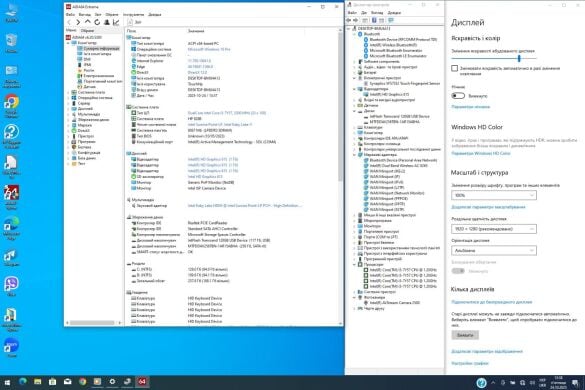Viewport: 585px width, 390px height.
Task: Open Mail from the taskbar
Action: pos(68,382)
